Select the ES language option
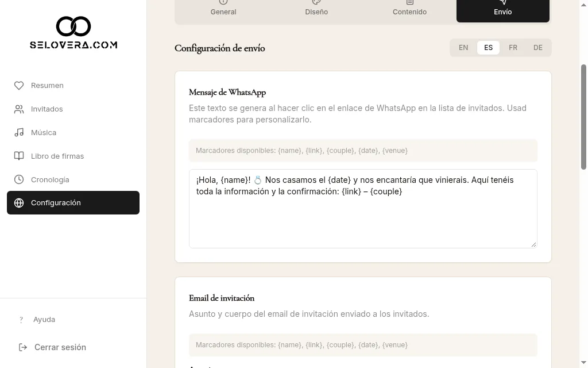 (488, 48)
